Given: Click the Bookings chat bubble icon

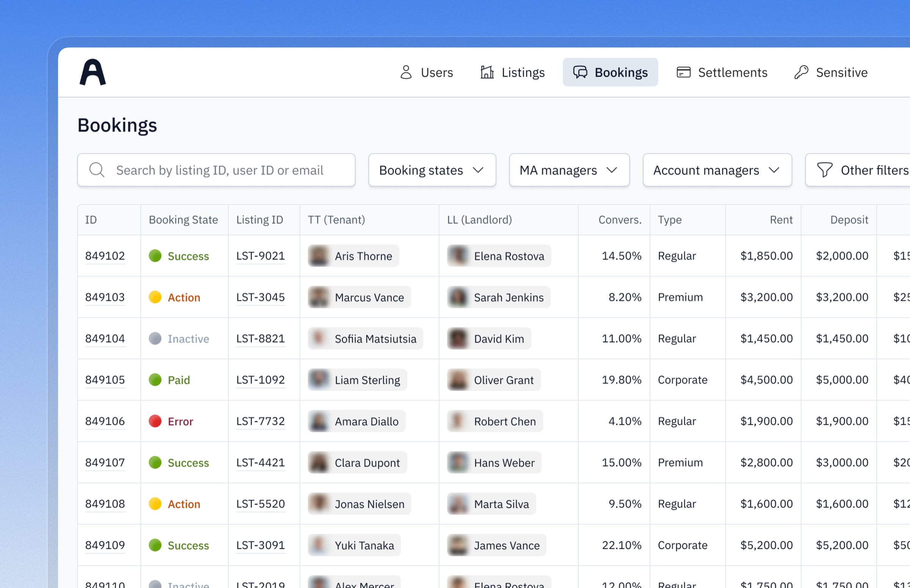Looking at the screenshot, I should 580,72.
